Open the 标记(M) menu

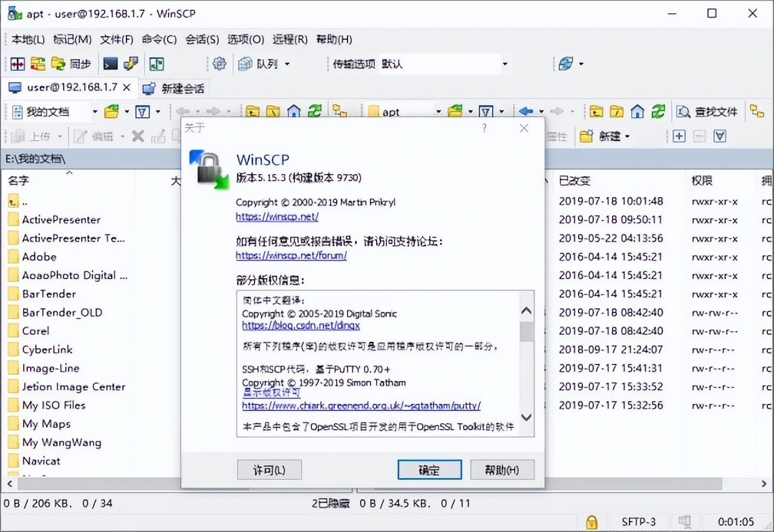click(x=72, y=39)
